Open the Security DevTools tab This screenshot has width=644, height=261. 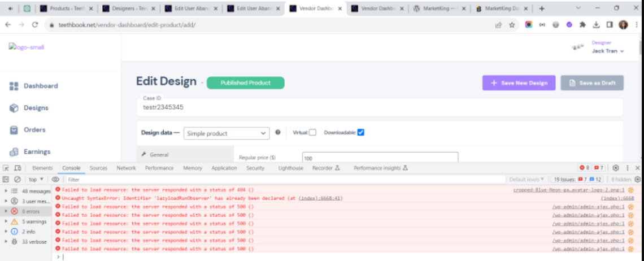tap(255, 168)
